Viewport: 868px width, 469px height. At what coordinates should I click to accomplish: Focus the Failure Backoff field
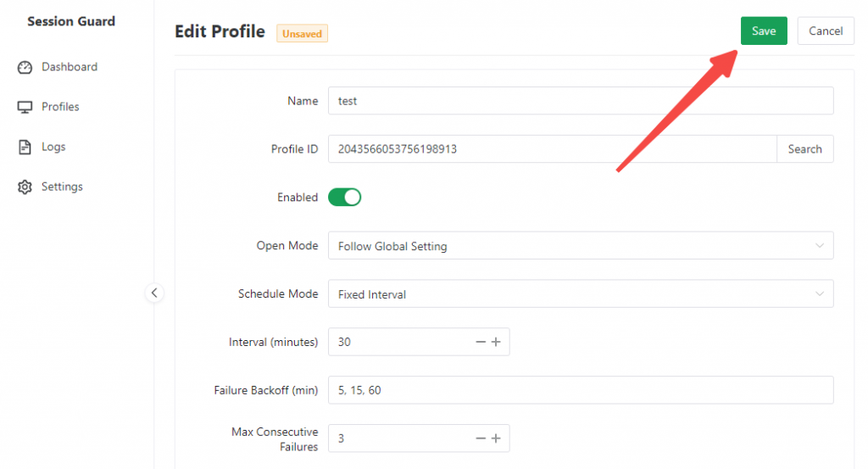(580, 390)
